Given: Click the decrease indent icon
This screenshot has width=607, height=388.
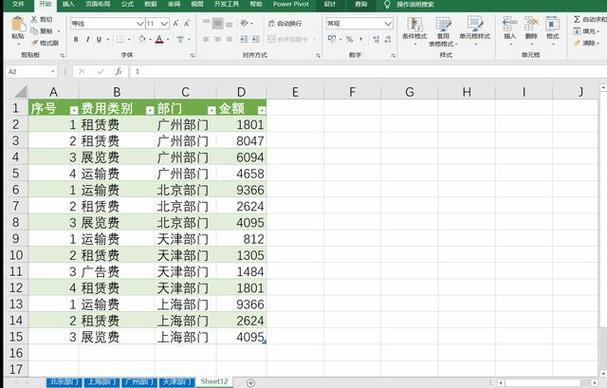Looking at the screenshot, I should click(244, 39).
